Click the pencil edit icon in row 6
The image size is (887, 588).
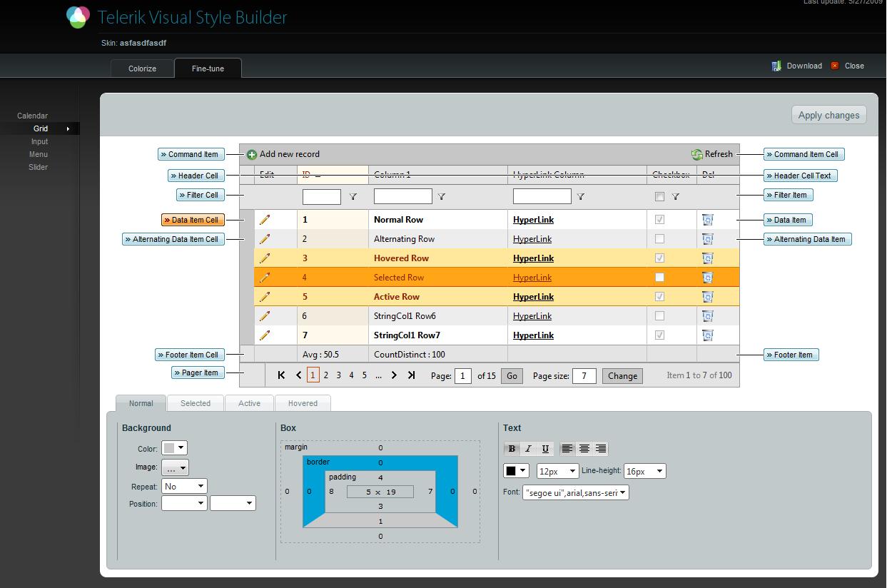tap(265, 316)
